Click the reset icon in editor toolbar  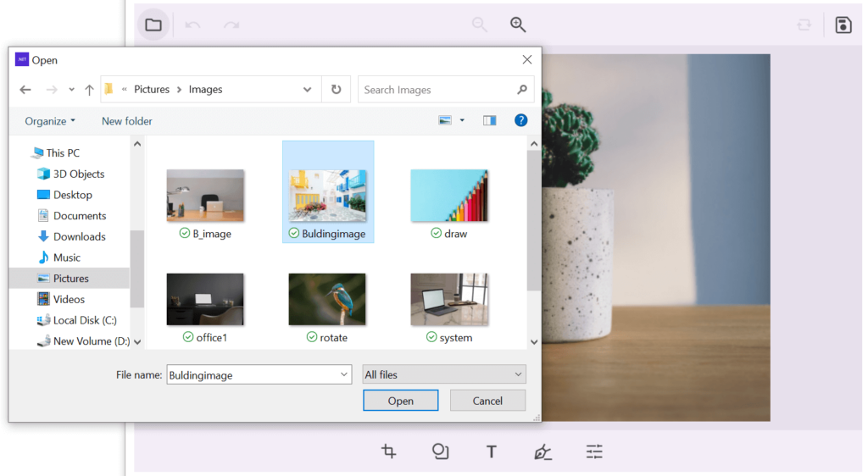(804, 25)
